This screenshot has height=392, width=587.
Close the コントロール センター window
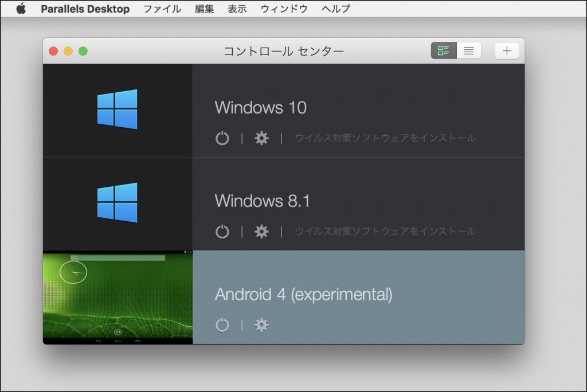coord(53,51)
